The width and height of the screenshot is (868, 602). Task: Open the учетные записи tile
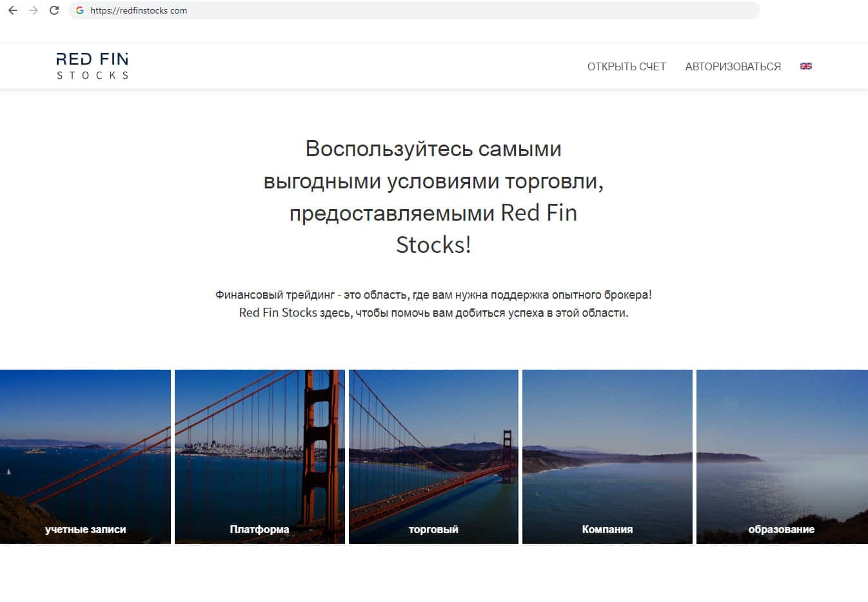tap(85, 457)
